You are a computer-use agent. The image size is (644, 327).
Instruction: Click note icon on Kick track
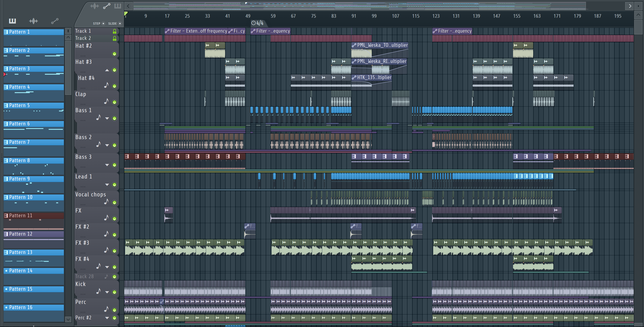click(x=98, y=291)
